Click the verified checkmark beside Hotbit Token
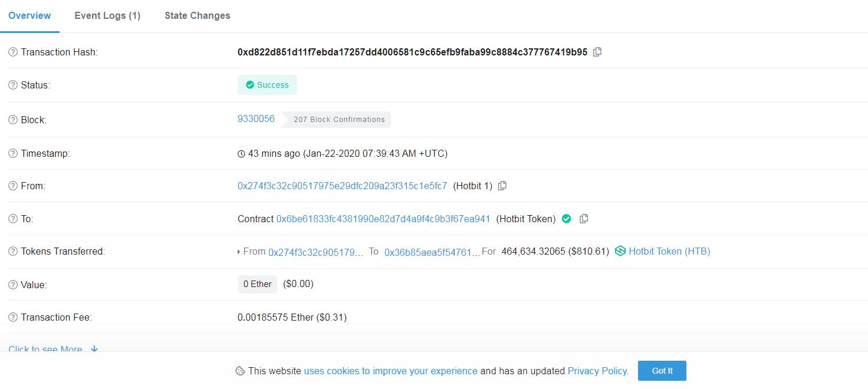The height and width of the screenshot is (389, 868). coord(567,219)
